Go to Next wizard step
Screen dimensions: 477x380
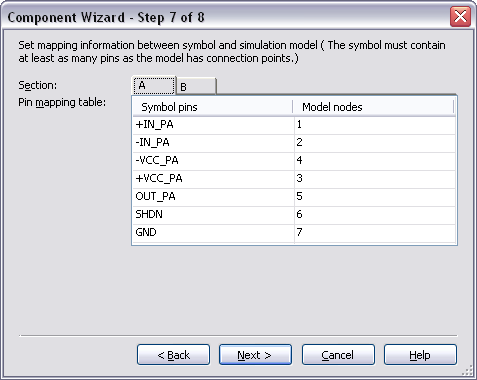[255, 355]
